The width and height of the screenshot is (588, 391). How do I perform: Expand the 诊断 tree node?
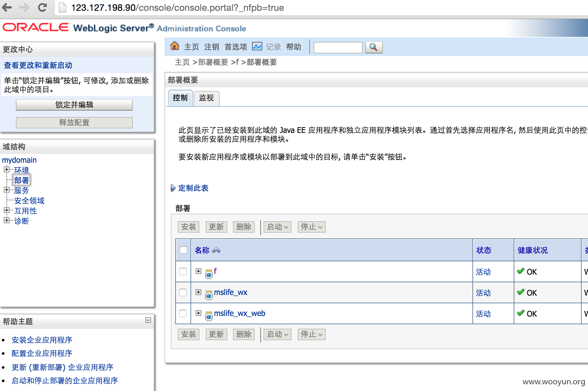click(6, 220)
